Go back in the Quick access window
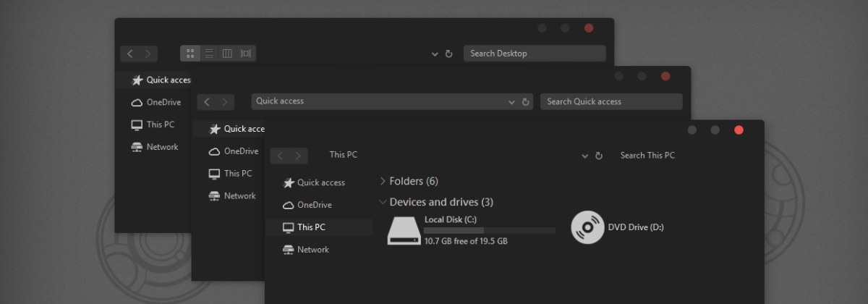 click(x=208, y=102)
